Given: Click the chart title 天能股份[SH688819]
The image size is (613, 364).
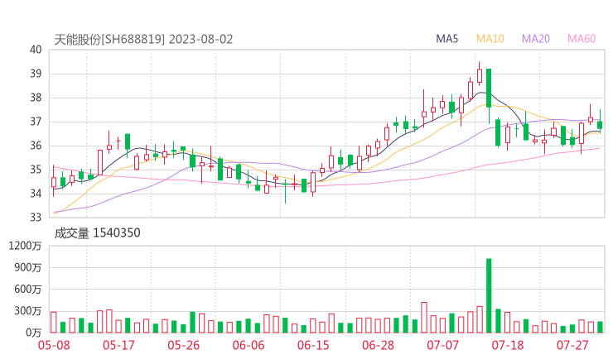Looking at the screenshot, I should (x=109, y=39).
